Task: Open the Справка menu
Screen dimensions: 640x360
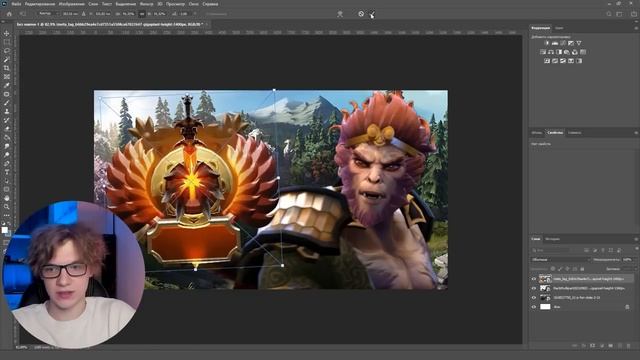Action: pos(210,4)
